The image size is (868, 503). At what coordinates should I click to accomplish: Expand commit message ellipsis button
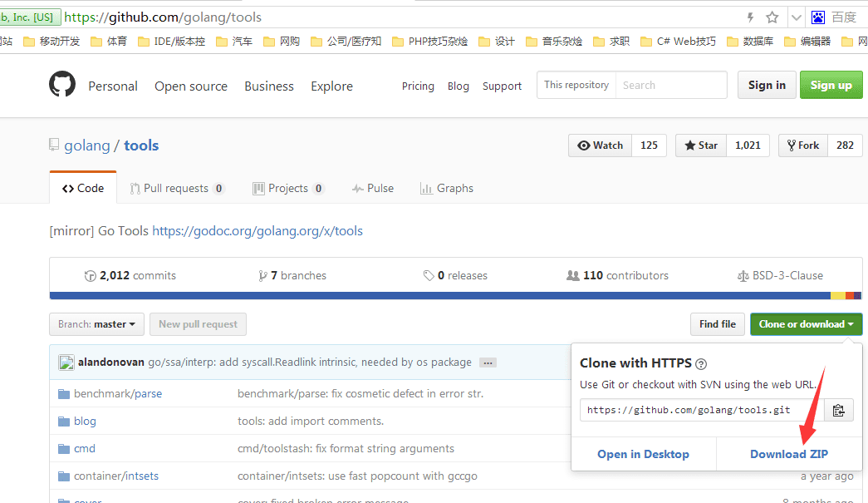click(x=488, y=362)
